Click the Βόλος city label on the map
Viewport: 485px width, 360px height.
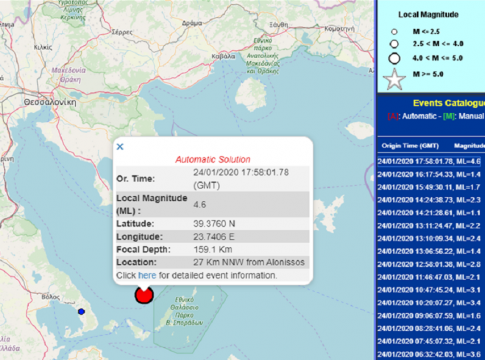(x=51, y=297)
